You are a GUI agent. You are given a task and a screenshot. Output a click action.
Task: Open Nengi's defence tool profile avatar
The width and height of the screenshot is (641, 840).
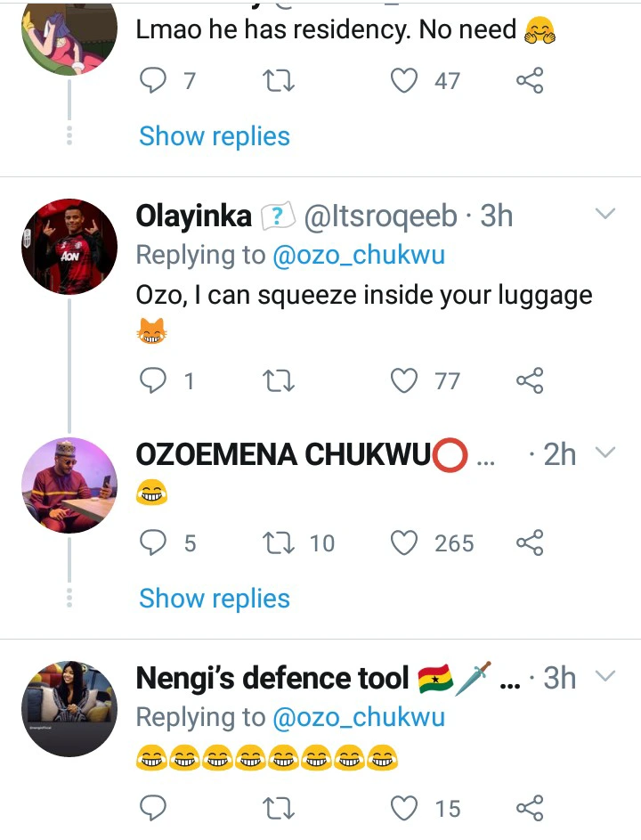click(69, 708)
